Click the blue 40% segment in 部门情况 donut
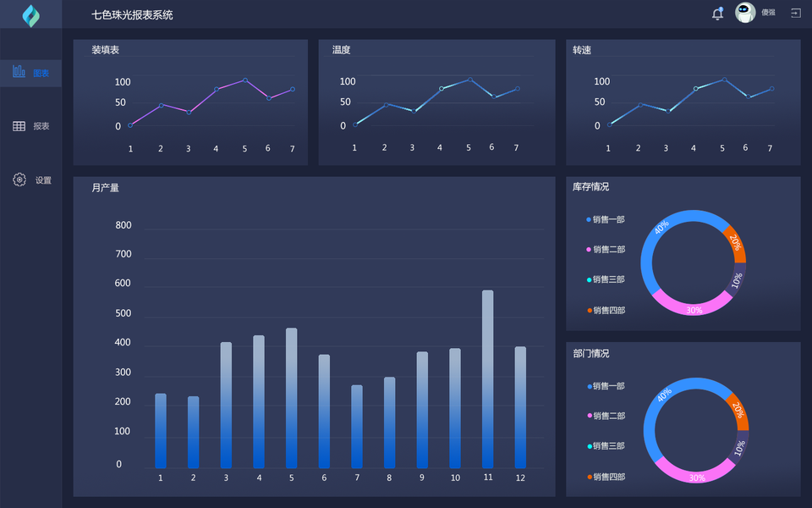Screen dimensions: 812x508 coord(665,395)
